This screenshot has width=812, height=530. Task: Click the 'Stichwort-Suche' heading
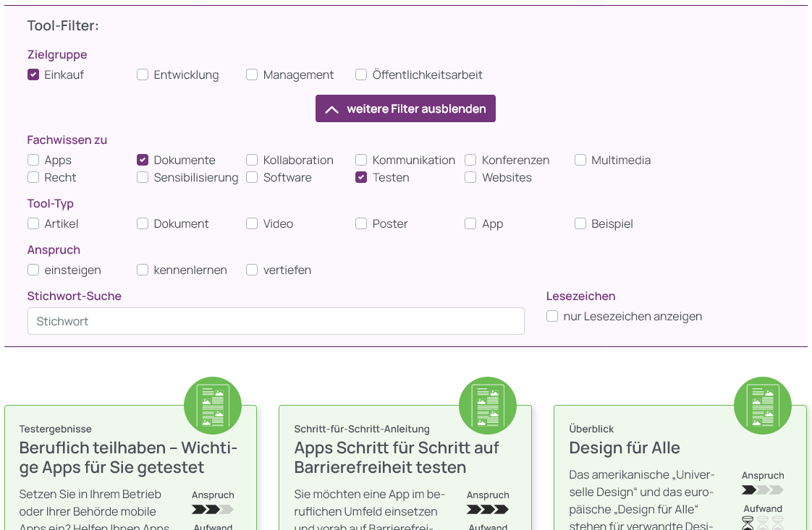coord(75,296)
